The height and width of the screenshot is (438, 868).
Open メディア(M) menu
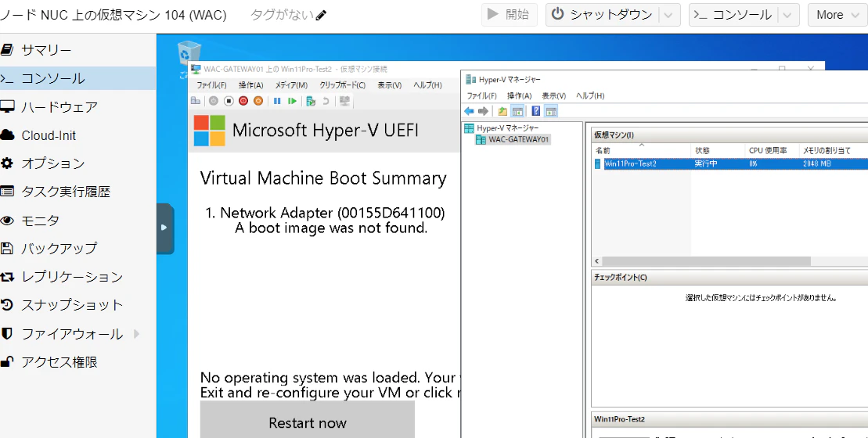tap(291, 85)
